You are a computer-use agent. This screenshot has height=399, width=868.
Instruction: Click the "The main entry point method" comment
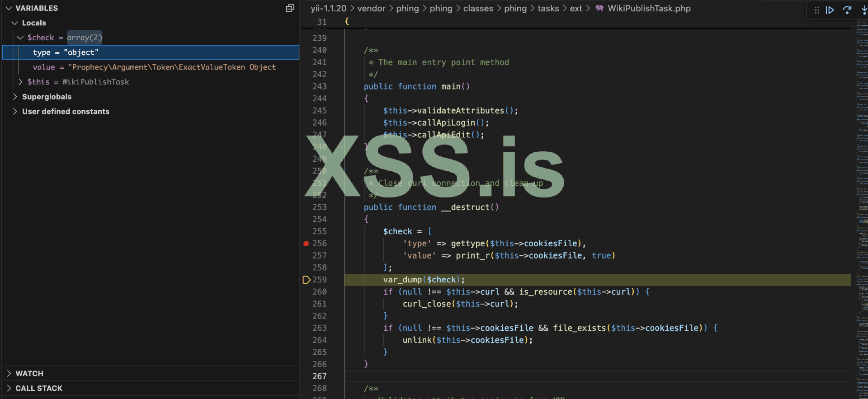pos(443,62)
